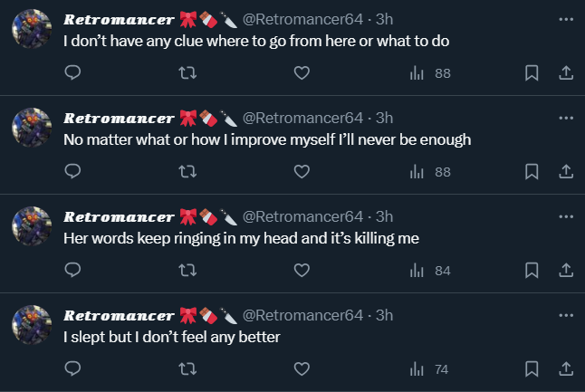Share the "I slept but" tweet
The width and height of the screenshot is (585, 392).
[x=565, y=368]
